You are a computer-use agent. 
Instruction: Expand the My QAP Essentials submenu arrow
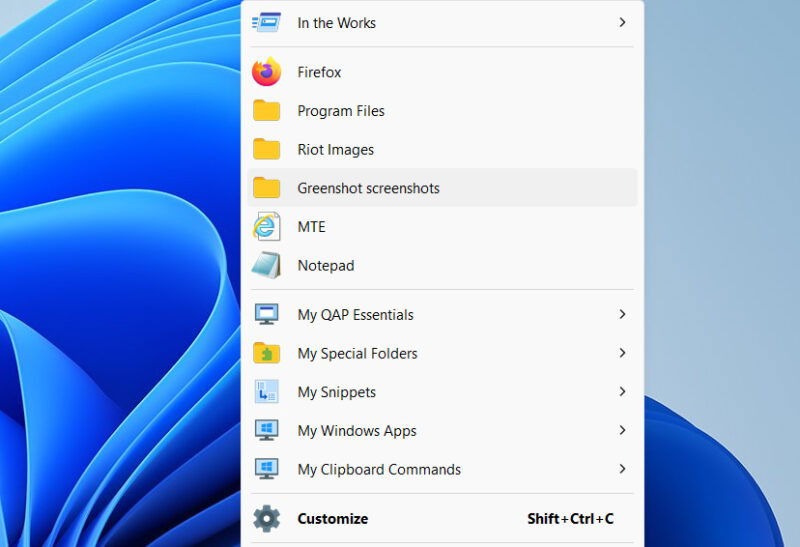tap(622, 314)
